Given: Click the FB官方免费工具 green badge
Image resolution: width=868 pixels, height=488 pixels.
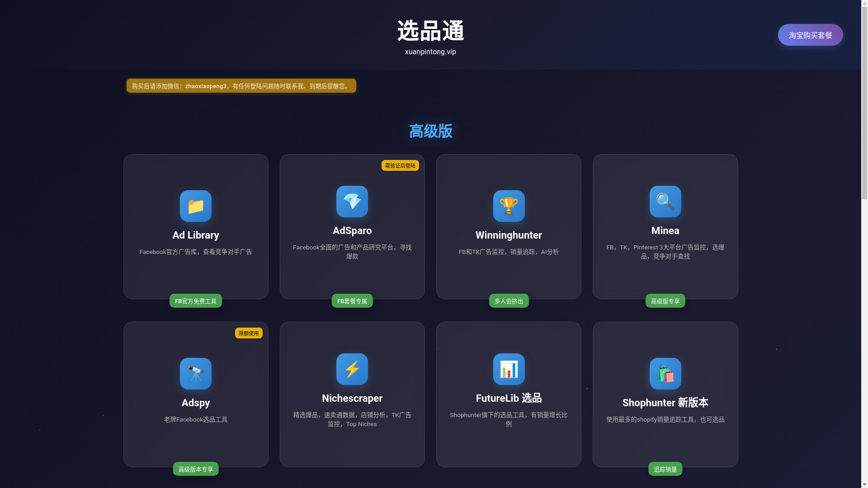Looking at the screenshot, I should click(196, 301).
